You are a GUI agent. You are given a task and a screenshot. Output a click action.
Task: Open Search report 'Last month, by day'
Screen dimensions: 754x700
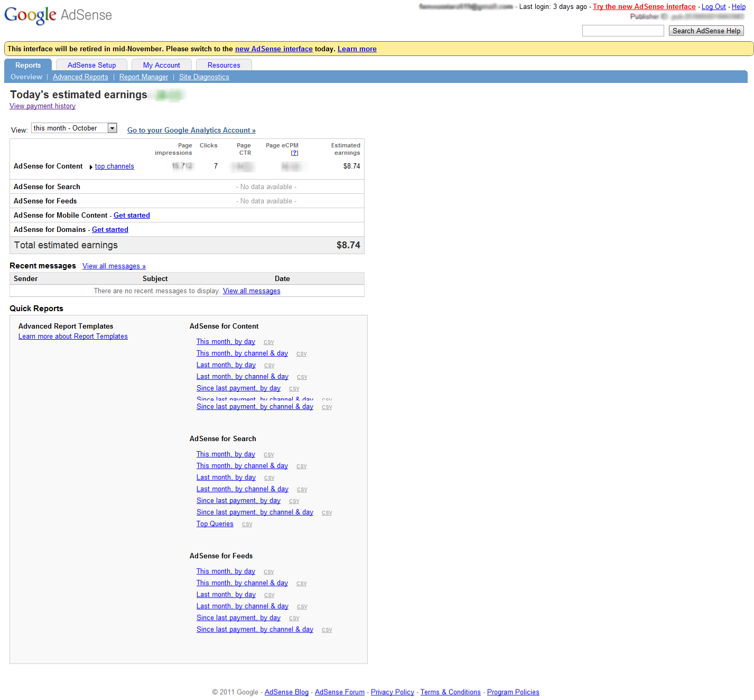[x=226, y=478]
